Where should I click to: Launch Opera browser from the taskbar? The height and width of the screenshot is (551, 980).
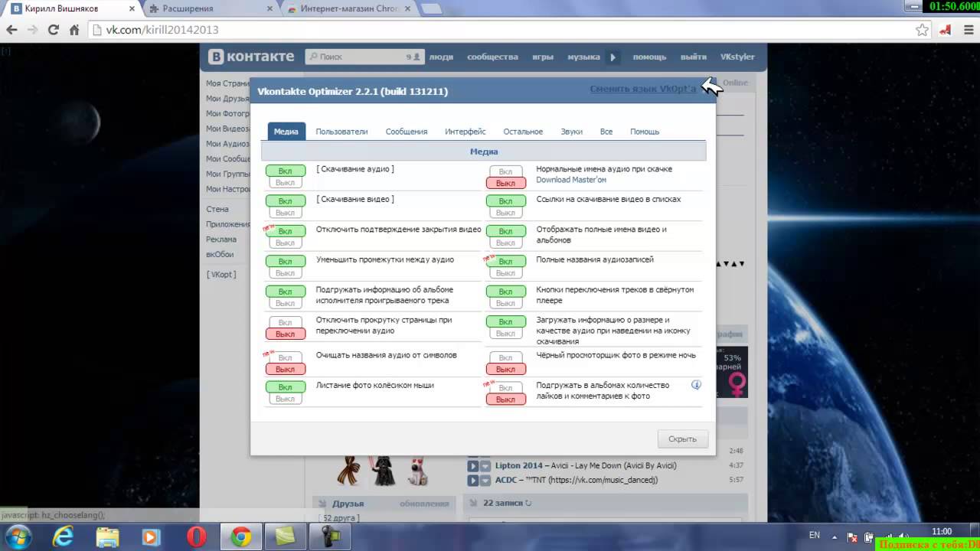[197, 537]
